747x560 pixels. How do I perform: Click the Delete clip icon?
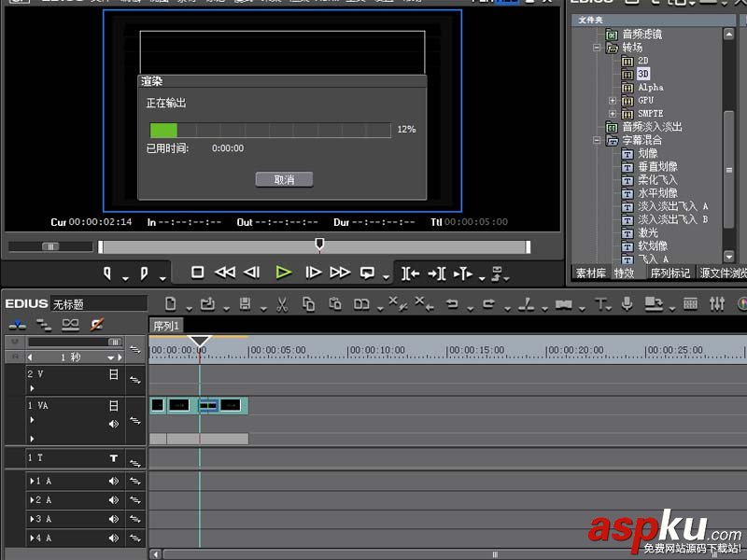[x=398, y=303]
